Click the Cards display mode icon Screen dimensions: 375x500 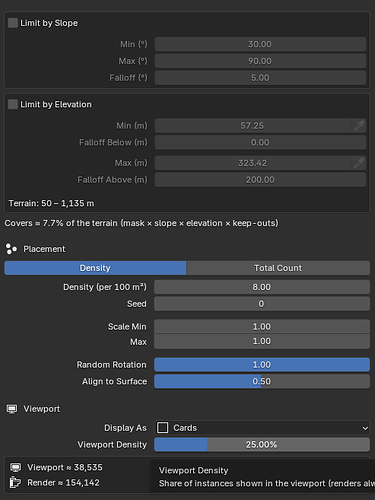(163, 428)
